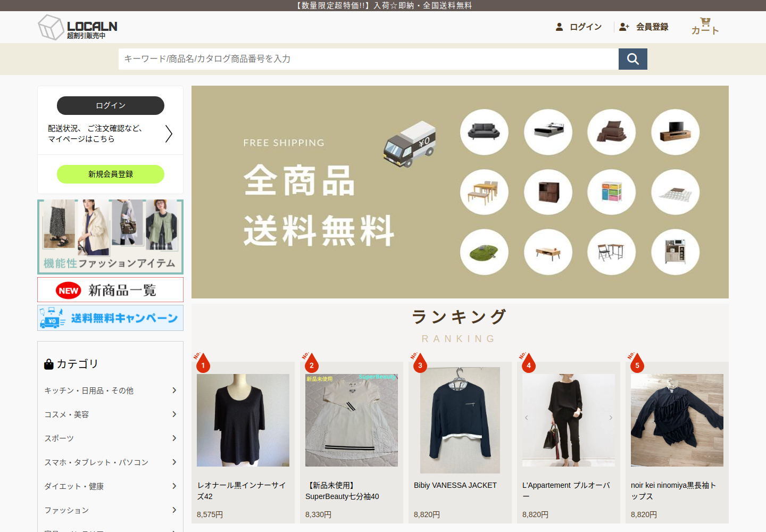Open the 機能性ファッションアイテム banner
Screen dimensions: 766x532
pos(110,237)
